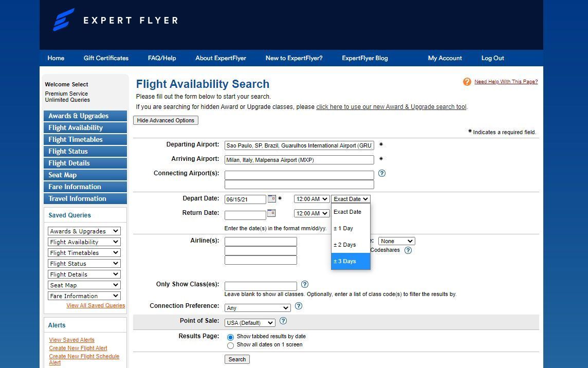Open View All Saved Queries link
The height and width of the screenshot is (368, 588).
coord(96,305)
